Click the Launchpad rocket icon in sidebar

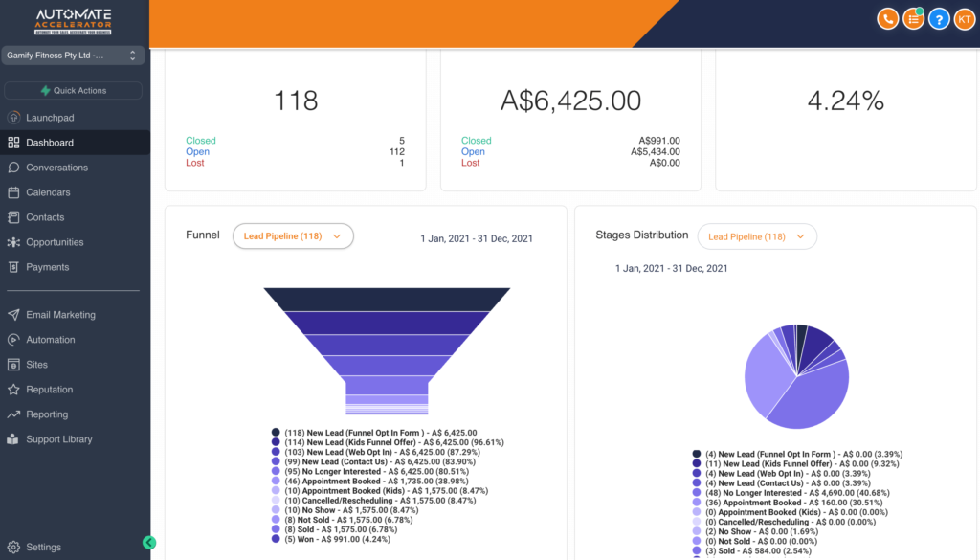point(13,118)
